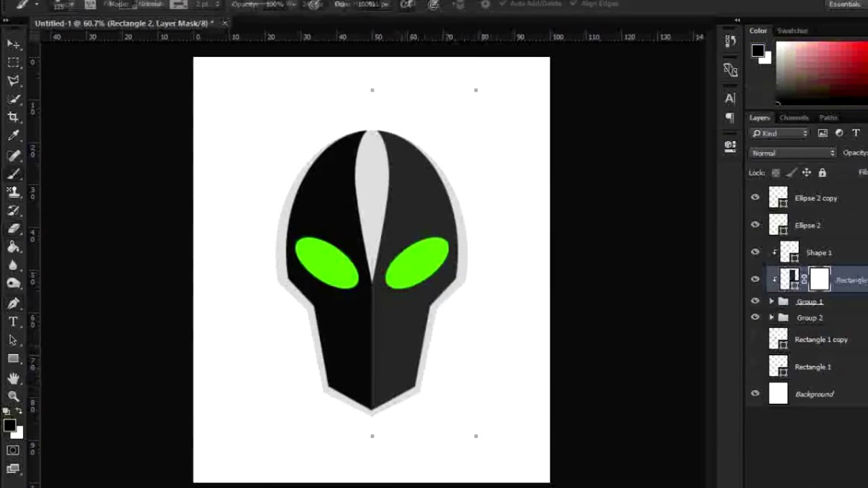This screenshot has width=868, height=488.
Task: Show the Rectangle 1 layer
Action: tap(755, 367)
